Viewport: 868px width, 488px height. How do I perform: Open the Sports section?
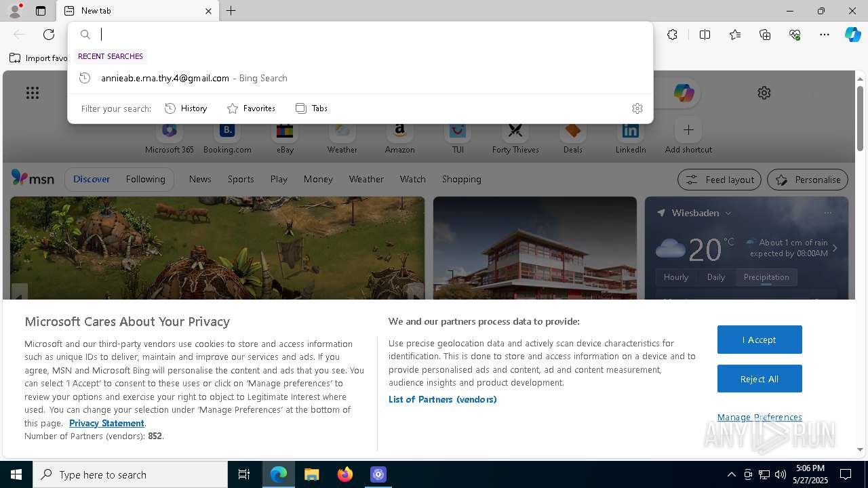coord(241,179)
